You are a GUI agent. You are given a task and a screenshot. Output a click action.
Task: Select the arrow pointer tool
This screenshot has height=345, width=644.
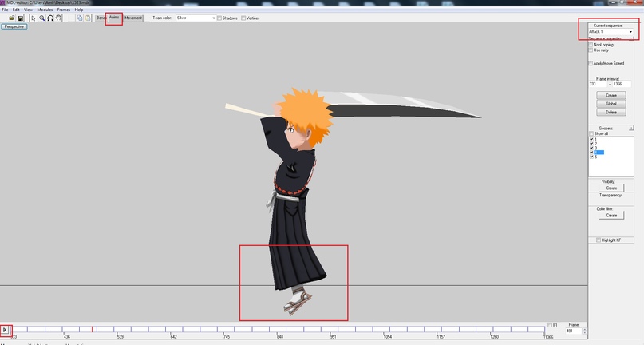pos(34,18)
